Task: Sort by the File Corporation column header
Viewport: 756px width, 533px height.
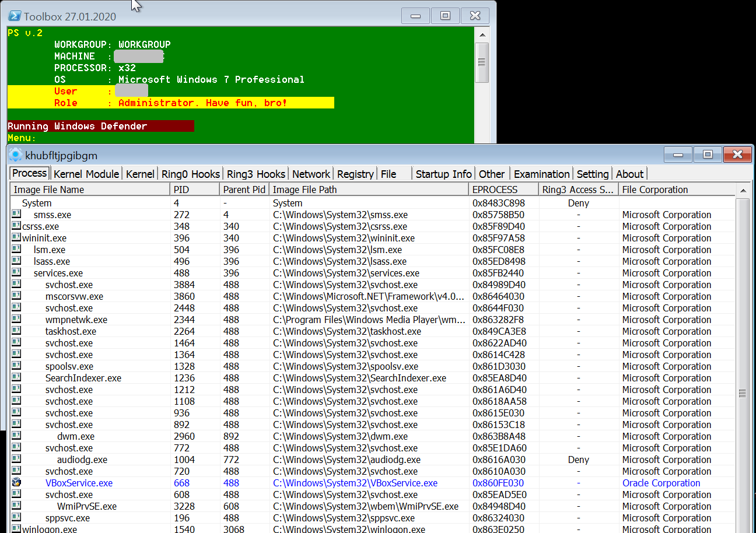Action: pos(677,190)
